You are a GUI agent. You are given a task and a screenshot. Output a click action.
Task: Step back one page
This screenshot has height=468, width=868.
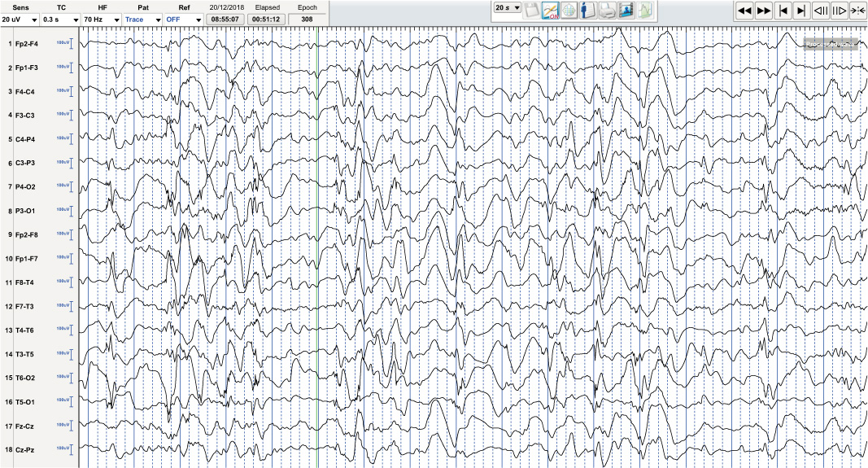(820, 11)
